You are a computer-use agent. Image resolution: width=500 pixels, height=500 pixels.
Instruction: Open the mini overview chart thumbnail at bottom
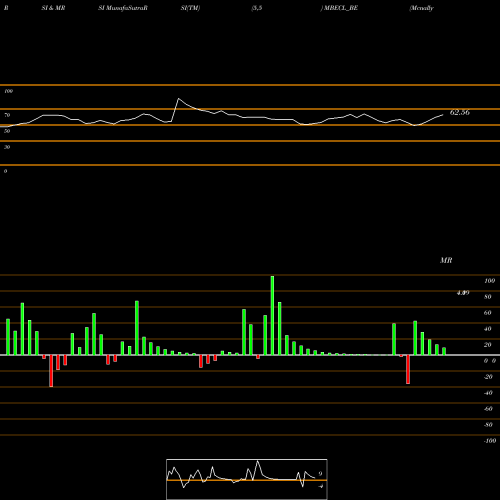tap(247, 479)
